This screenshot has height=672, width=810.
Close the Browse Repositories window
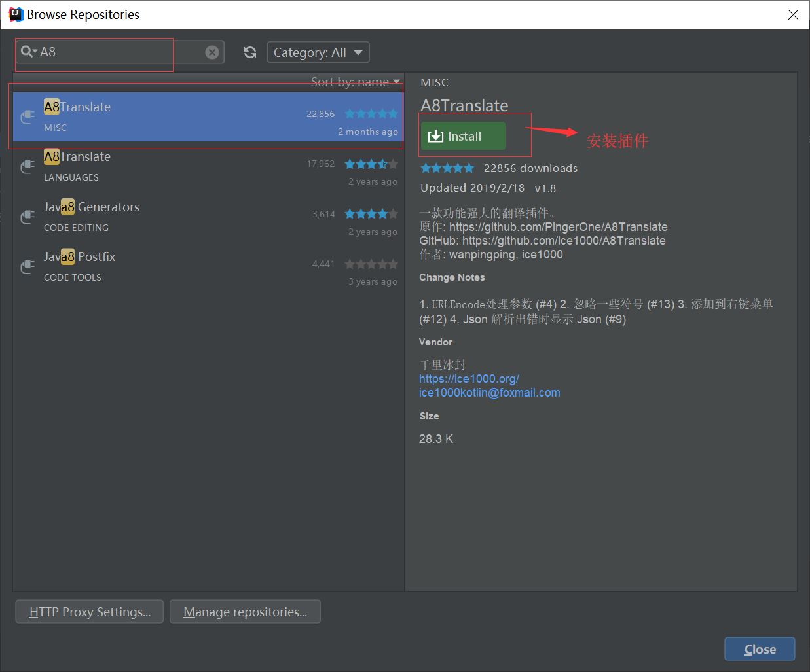pyautogui.click(x=793, y=14)
